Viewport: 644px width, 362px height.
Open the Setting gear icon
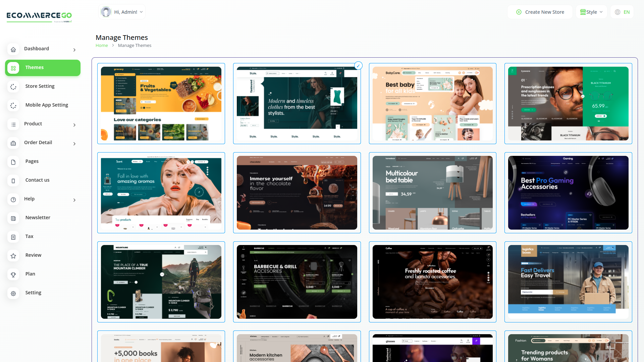click(x=13, y=293)
